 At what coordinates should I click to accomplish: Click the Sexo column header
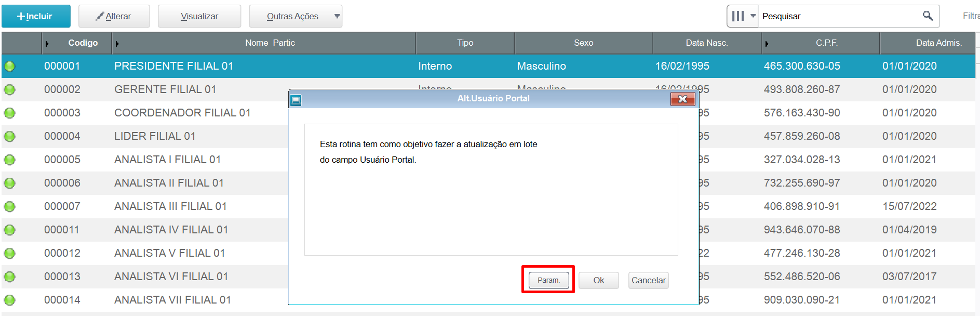click(x=583, y=43)
